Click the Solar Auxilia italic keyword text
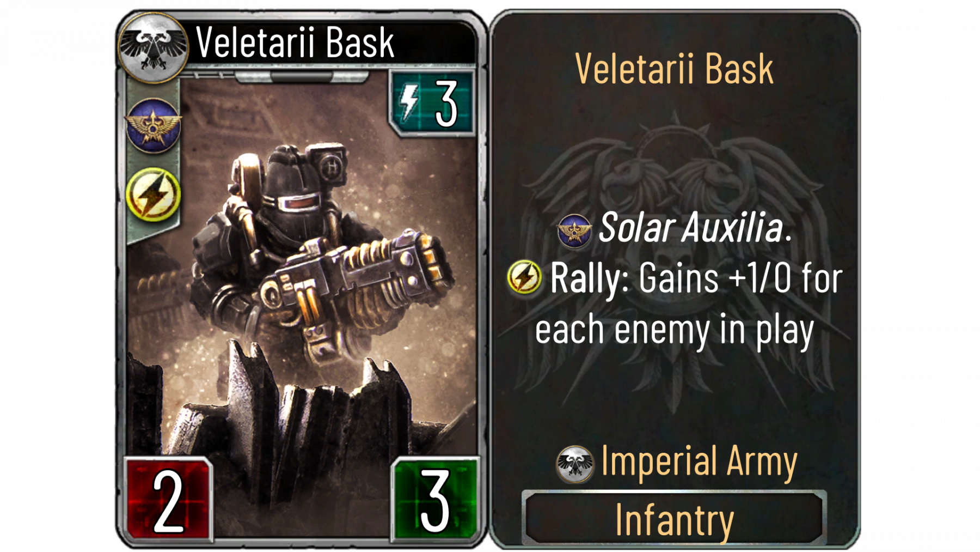The width and height of the screenshot is (980, 552). pyautogui.click(x=695, y=228)
